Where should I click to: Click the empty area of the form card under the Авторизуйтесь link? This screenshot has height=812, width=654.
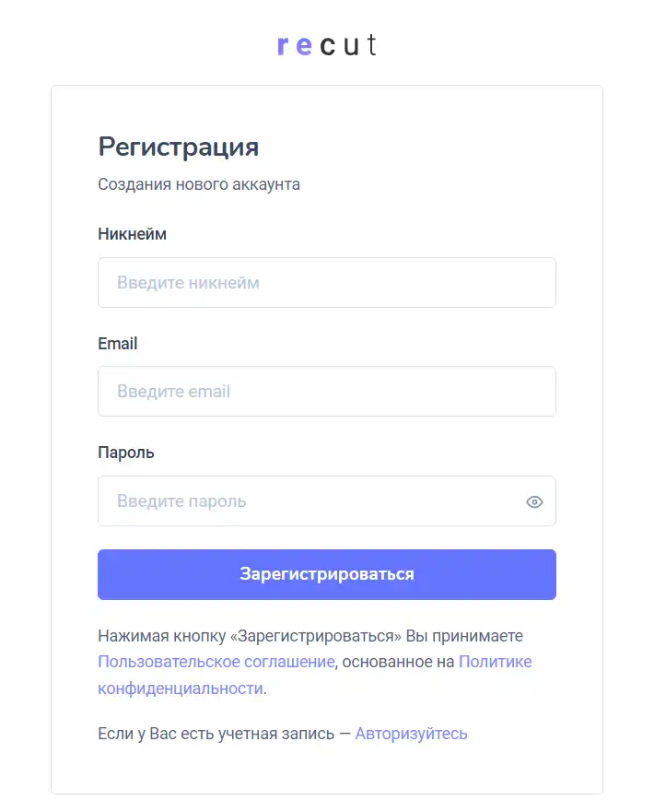[327, 770]
